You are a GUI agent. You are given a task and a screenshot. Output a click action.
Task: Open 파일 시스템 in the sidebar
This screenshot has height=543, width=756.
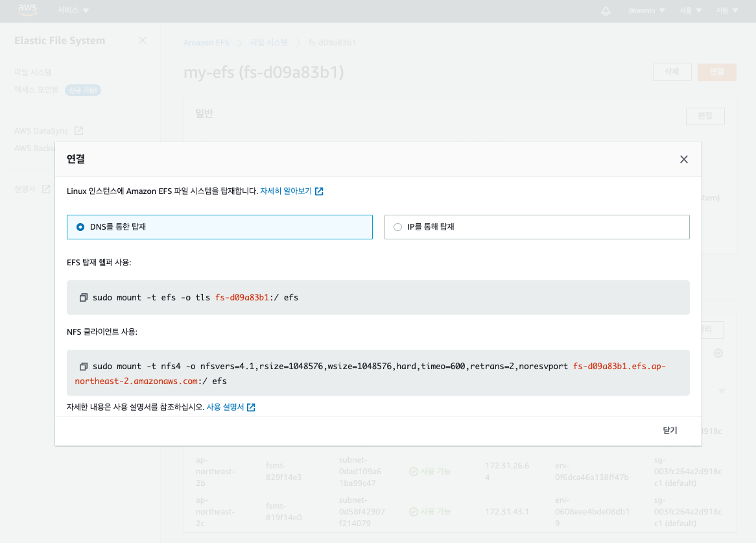(x=33, y=73)
